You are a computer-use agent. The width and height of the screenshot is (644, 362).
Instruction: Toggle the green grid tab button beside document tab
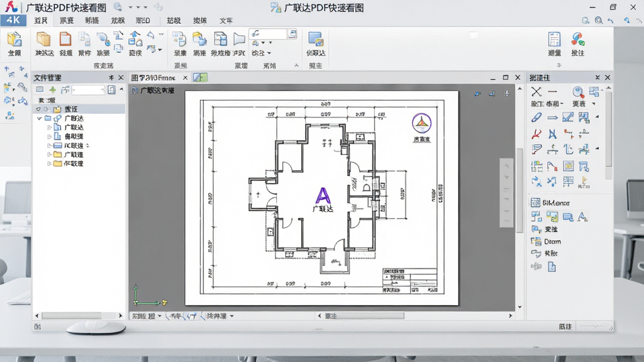pyautogui.click(x=200, y=77)
